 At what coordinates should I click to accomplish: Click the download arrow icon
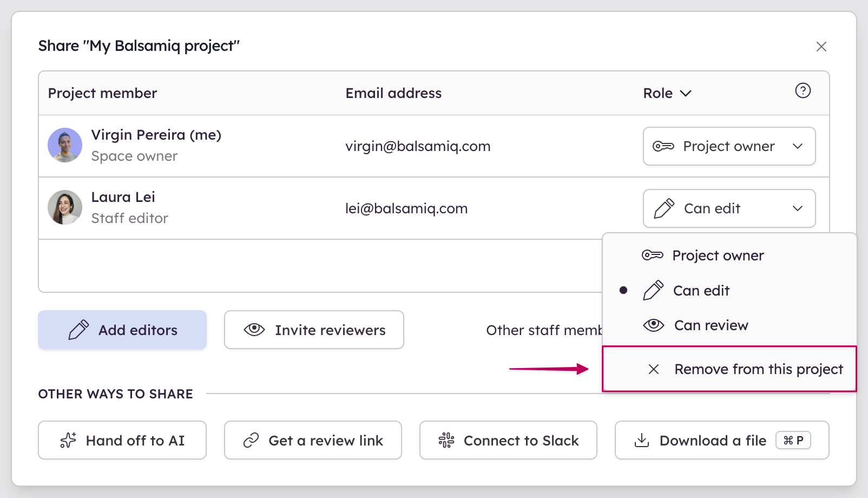642,440
